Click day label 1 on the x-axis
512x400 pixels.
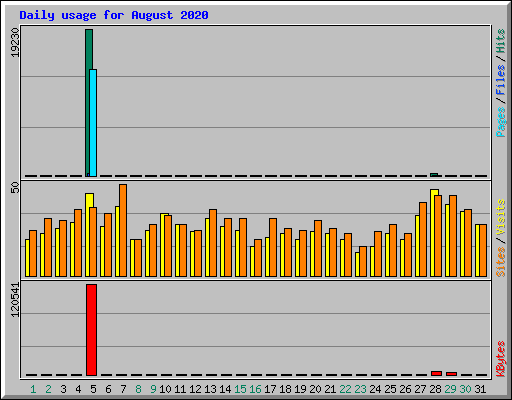(33, 389)
